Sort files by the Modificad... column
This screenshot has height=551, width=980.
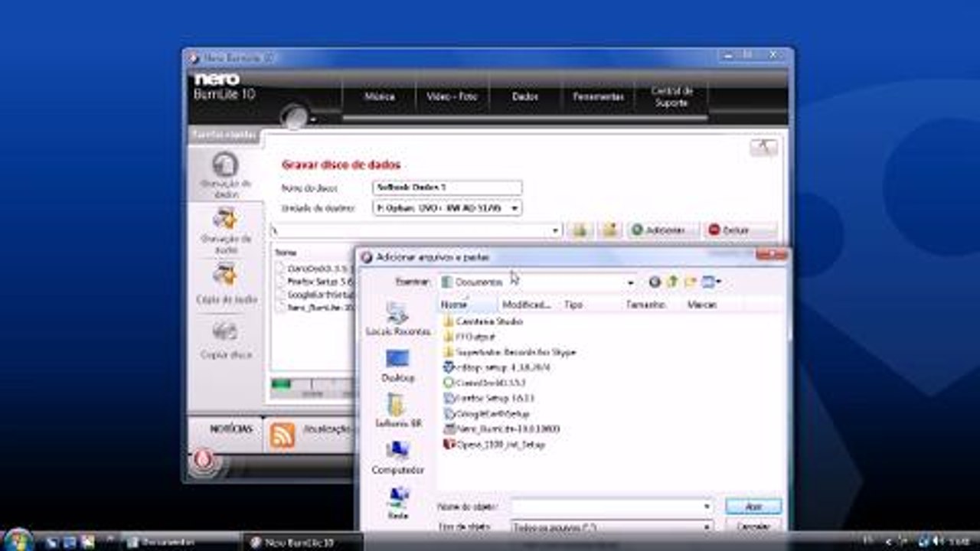528,305
